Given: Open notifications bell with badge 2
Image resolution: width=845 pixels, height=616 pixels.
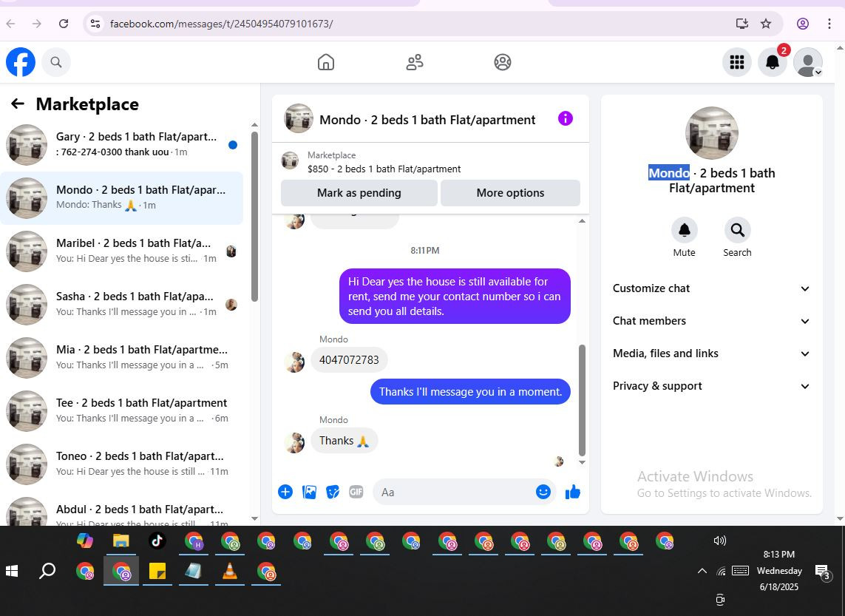Looking at the screenshot, I should [x=773, y=62].
